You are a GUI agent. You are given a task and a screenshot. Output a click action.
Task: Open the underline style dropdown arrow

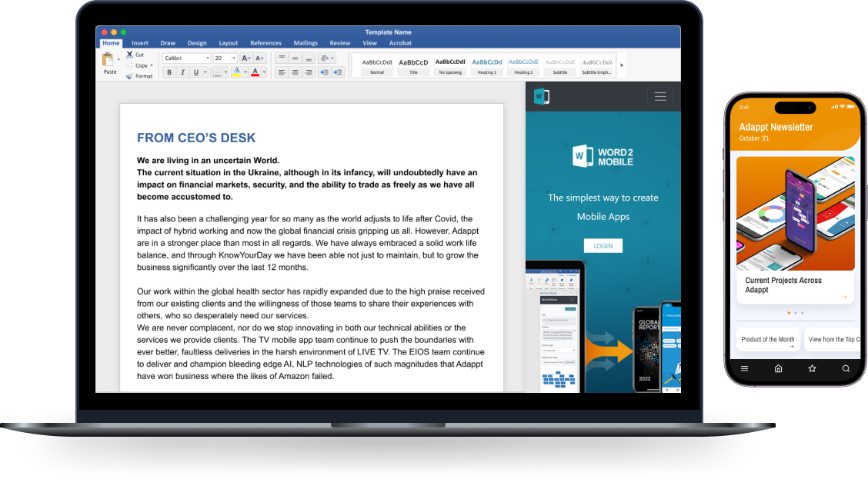coord(205,72)
